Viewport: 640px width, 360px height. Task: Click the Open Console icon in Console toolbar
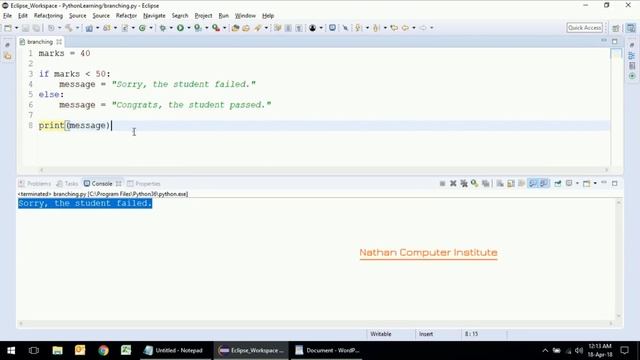click(x=587, y=184)
